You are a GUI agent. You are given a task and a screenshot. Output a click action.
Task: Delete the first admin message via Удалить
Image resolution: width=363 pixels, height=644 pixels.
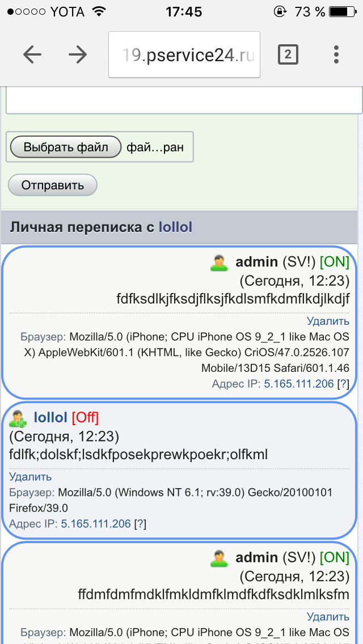tap(328, 321)
